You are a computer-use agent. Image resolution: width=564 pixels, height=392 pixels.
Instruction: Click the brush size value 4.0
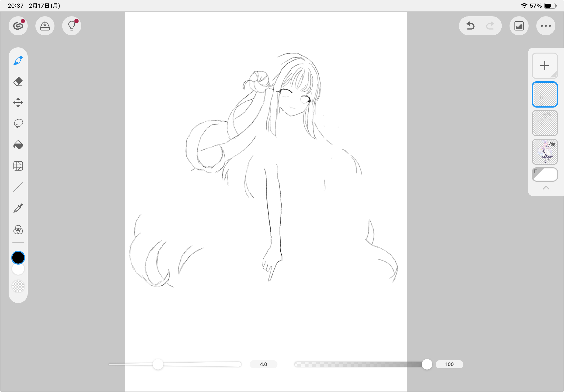pos(263,364)
